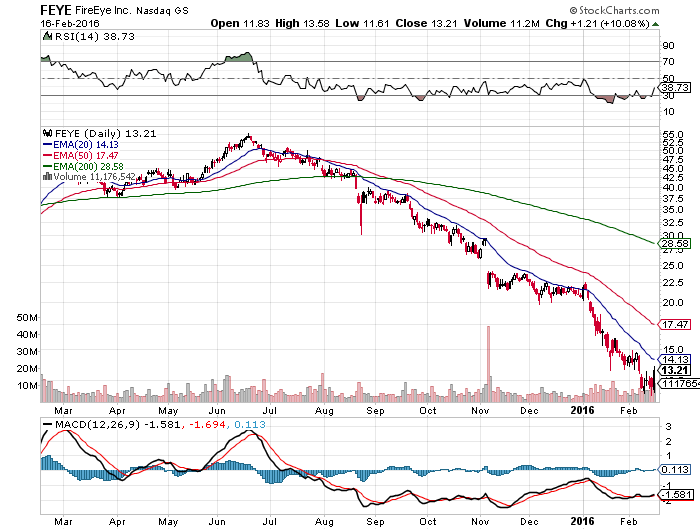Click the 22.5 label on price axis
Image resolution: width=700 pixels, height=530 pixels.
673,283
